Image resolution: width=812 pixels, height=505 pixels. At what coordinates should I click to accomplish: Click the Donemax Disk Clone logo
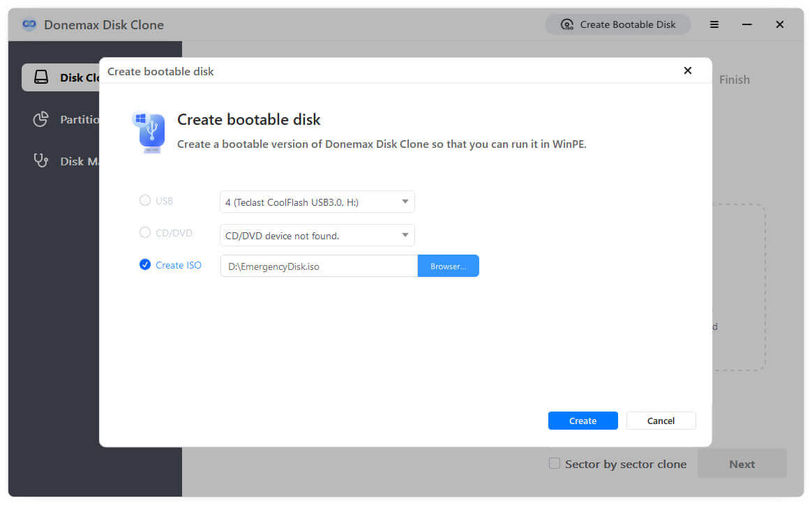(x=29, y=24)
